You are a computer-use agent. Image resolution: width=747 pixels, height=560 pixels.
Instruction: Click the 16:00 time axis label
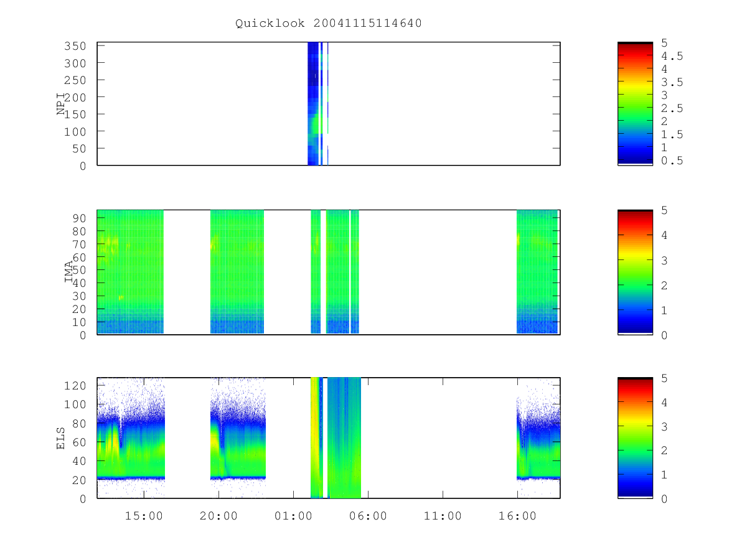tap(517, 516)
